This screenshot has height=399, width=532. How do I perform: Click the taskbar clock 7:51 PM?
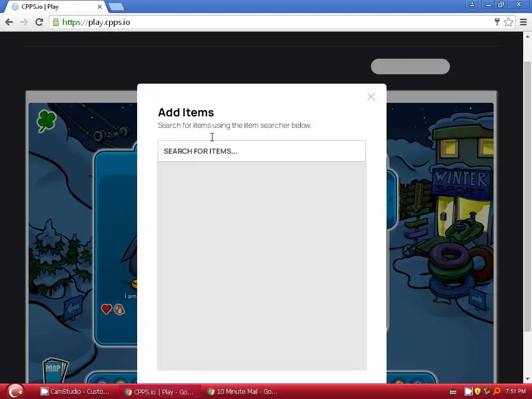(x=515, y=392)
